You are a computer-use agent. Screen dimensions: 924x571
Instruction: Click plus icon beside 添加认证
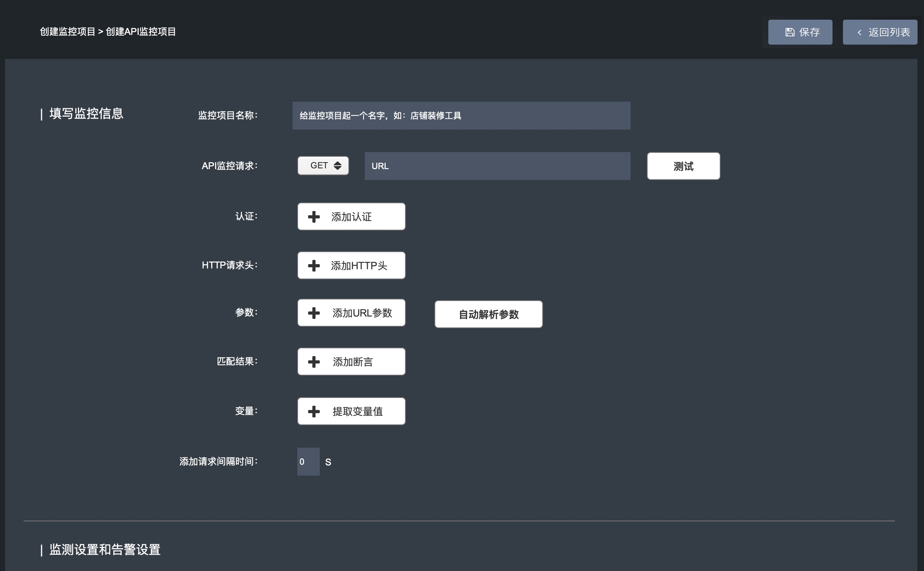click(x=314, y=217)
